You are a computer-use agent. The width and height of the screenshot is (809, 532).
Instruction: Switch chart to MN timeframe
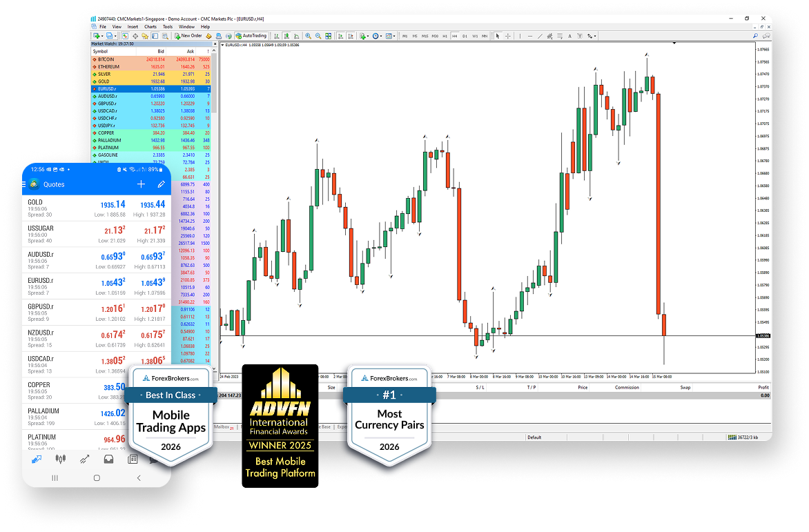pyautogui.click(x=485, y=36)
